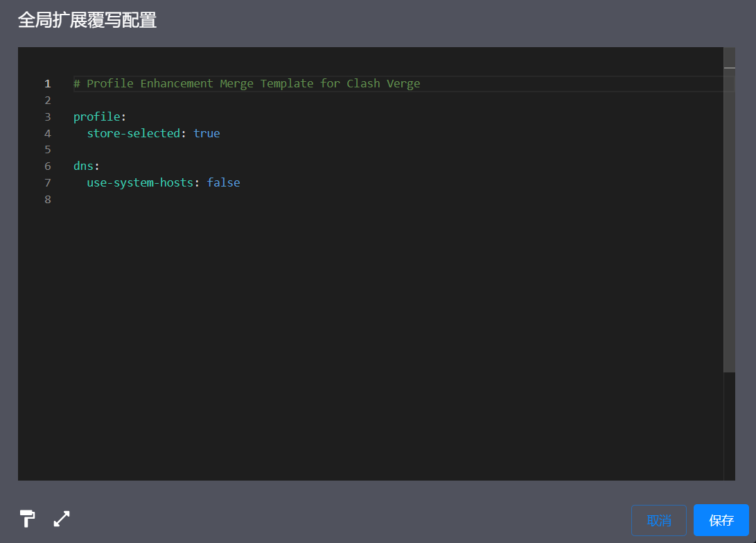Click the "profile" key in the editor

[x=96, y=117]
